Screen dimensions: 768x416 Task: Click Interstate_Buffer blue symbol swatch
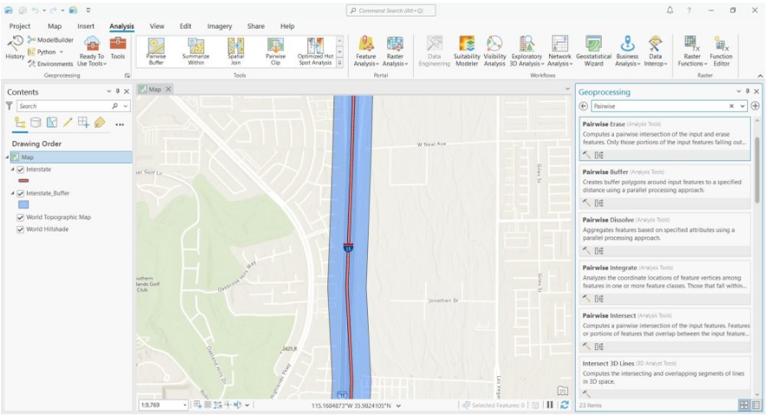23,205
